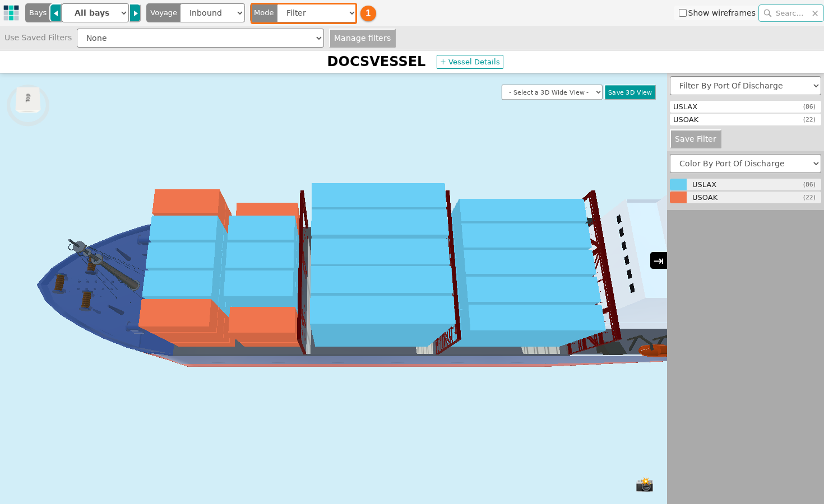Click the orange USOAK color swatch
This screenshot has width=824, height=504.
point(678,197)
